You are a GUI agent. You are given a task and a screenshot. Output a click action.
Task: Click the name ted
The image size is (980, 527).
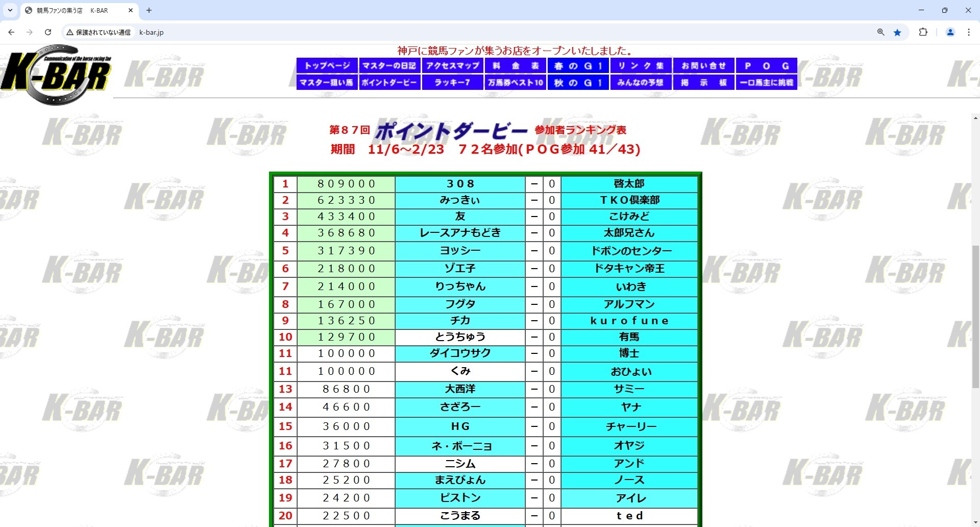pos(629,516)
